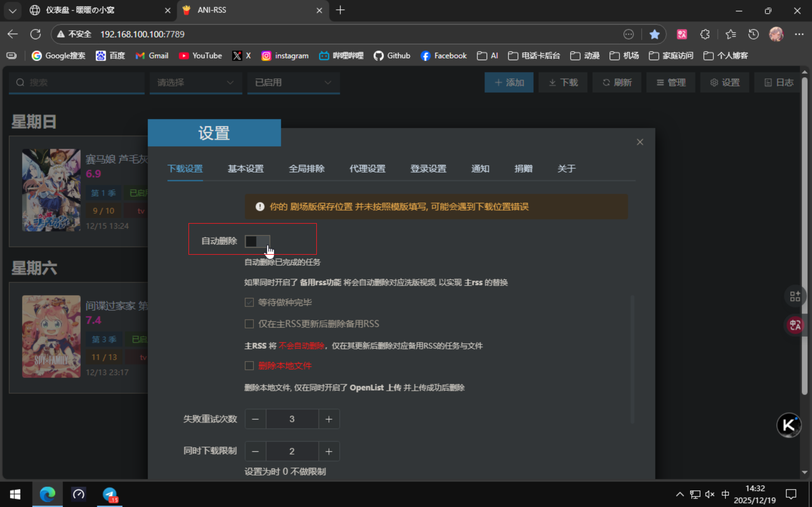
Task: Close the 设置 dialog
Action: point(639,142)
